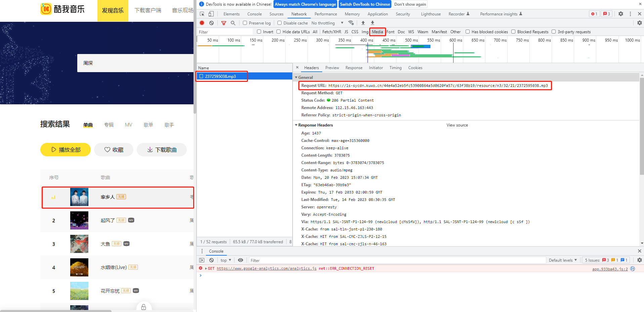
Task: Click the search box containing 周深
Action: point(135,63)
